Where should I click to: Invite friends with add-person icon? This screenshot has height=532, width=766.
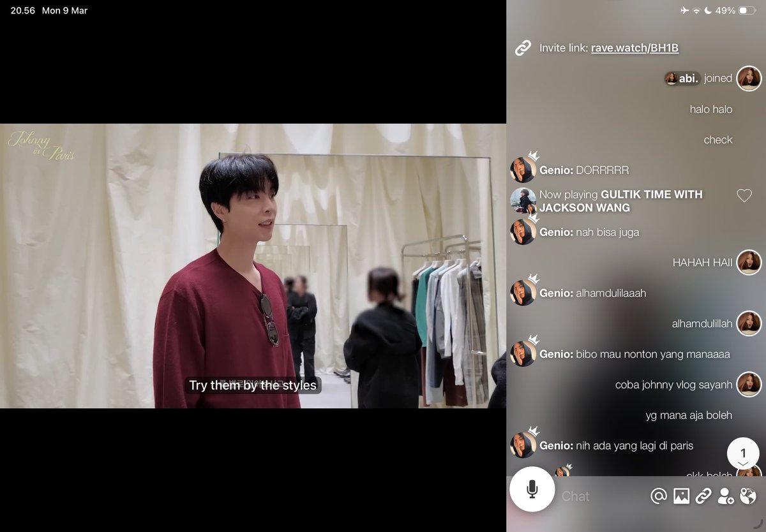[726, 496]
